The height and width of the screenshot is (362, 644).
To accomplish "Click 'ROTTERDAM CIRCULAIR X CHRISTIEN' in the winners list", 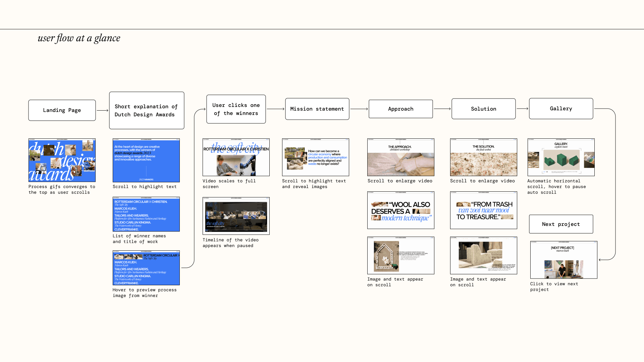I will coord(141,202).
